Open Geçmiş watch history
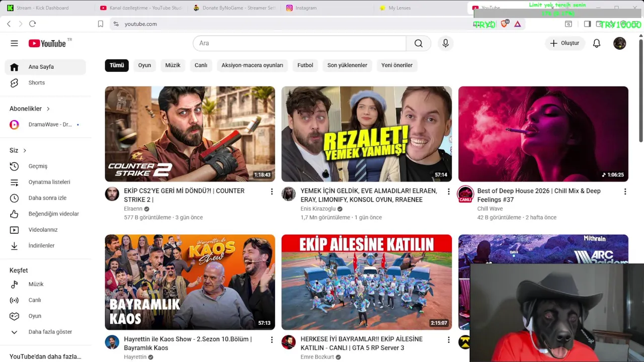644x362 pixels. [x=45, y=166]
